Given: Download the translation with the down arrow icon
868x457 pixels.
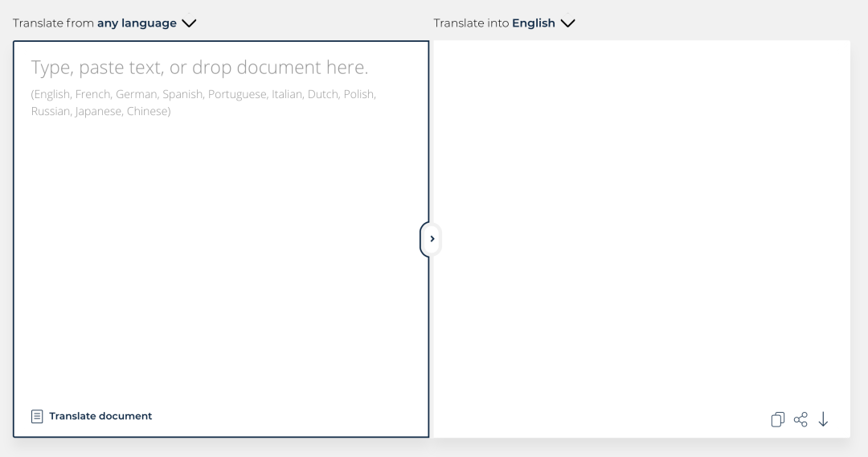Looking at the screenshot, I should click(823, 419).
